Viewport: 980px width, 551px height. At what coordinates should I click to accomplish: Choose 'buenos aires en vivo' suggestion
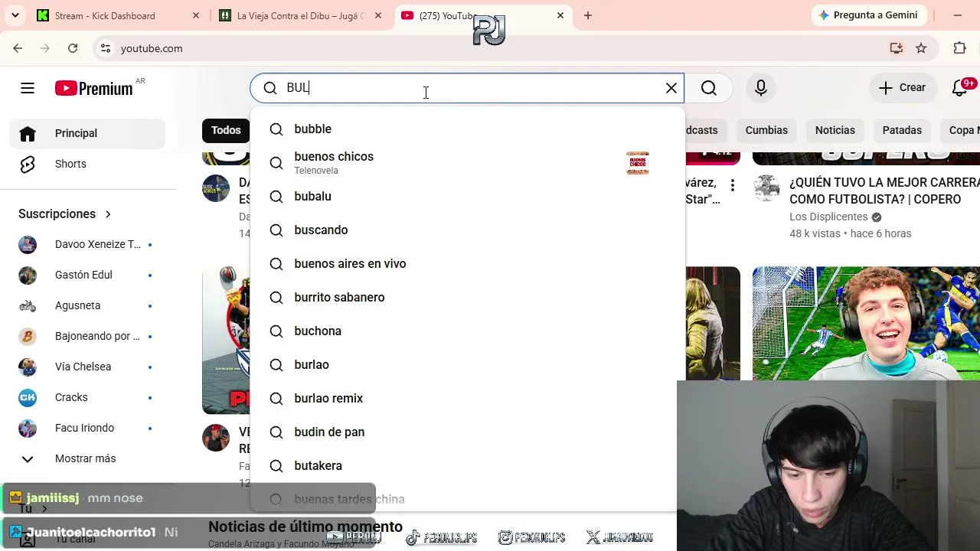[467, 263]
